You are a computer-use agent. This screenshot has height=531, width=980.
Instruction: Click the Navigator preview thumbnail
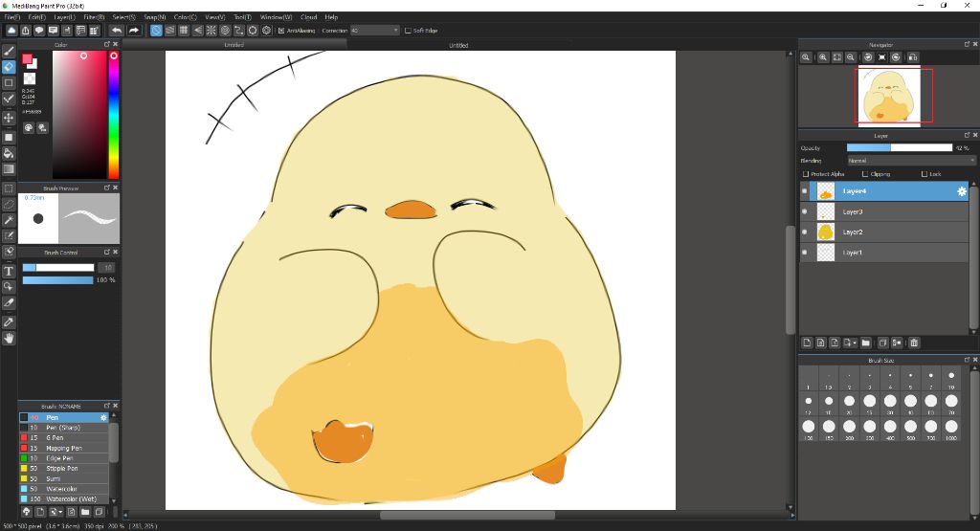coord(887,96)
